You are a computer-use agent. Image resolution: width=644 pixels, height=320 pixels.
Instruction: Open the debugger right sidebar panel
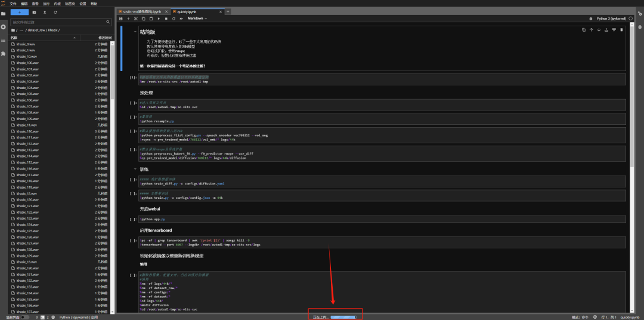pos(639,27)
